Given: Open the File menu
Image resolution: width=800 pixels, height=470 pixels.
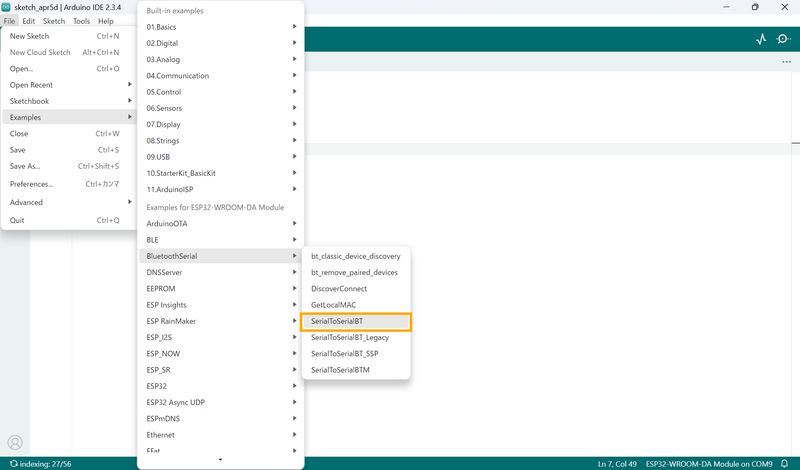Looking at the screenshot, I should [9, 21].
